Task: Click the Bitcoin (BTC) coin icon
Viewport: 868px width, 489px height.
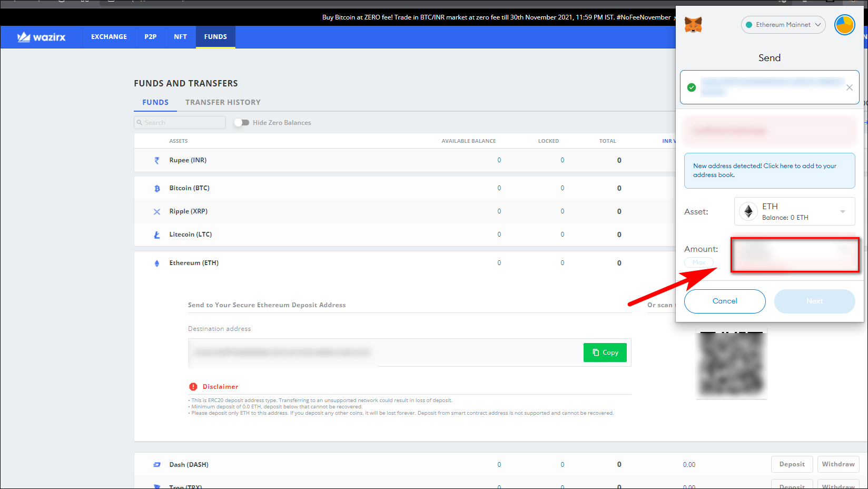Action: [x=156, y=188]
